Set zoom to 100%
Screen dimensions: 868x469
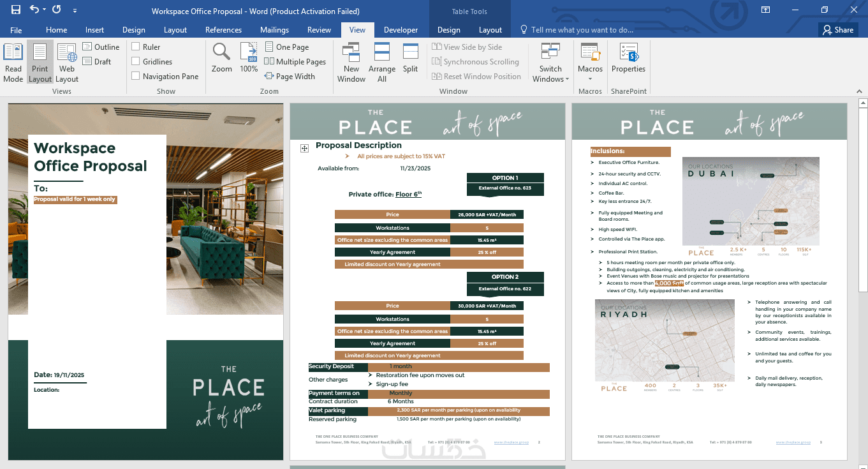(249, 58)
